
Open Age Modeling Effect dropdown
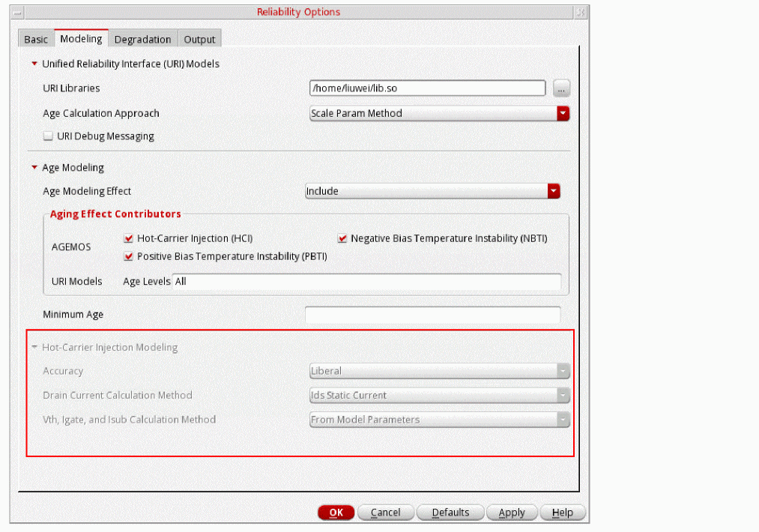433,191
